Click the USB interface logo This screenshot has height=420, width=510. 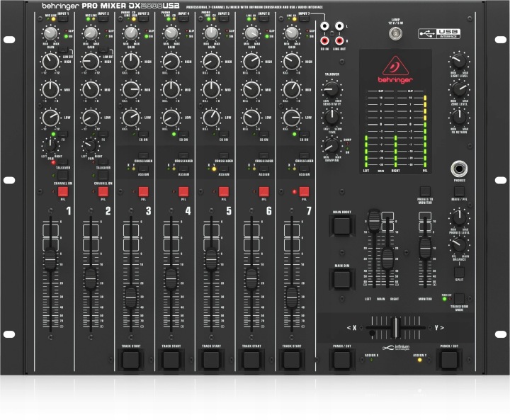pos(439,33)
